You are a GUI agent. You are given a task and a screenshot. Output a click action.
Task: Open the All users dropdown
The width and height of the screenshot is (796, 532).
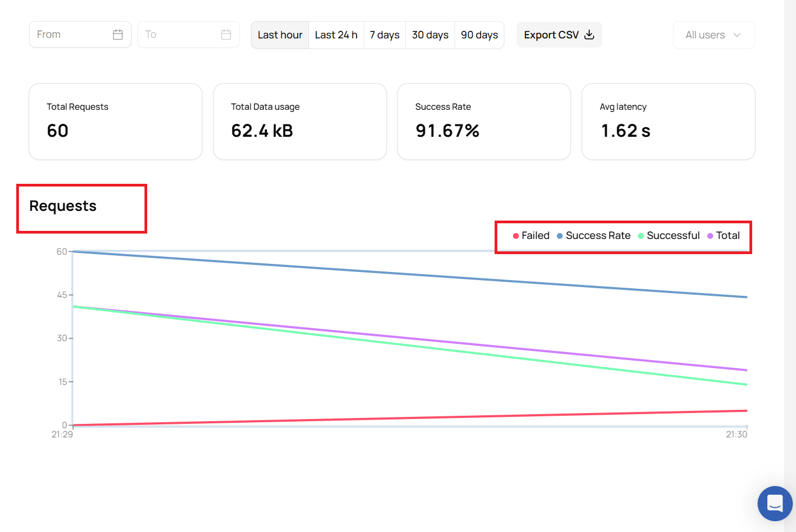[714, 35]
